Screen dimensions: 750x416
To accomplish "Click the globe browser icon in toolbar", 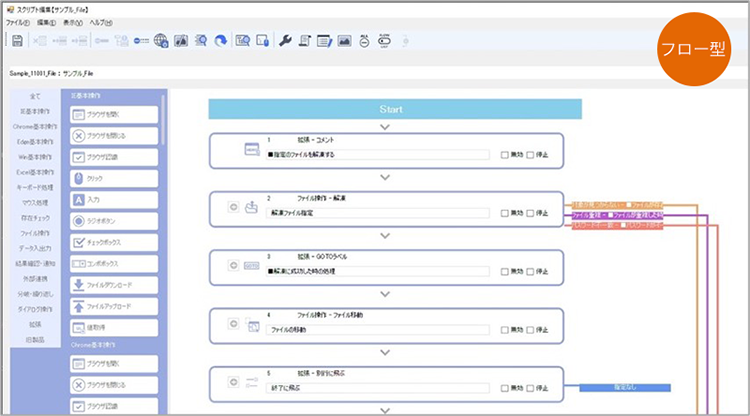I will click(160, 41).
